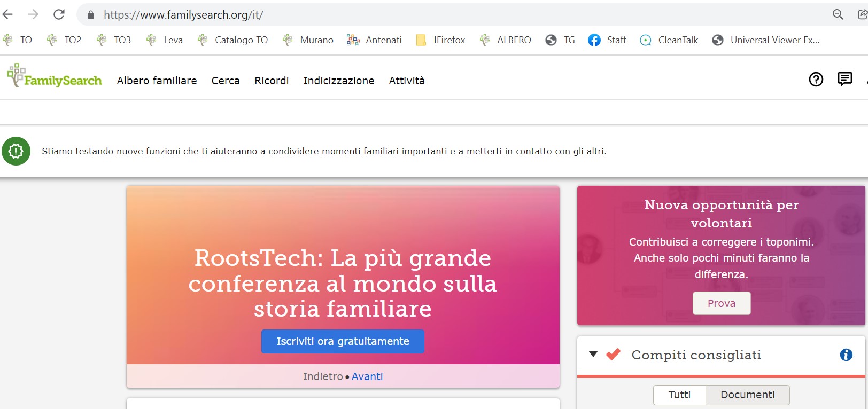Screen dimensions: 868x409
Task: Click the browser forward arrow
Action: [x=33, y=14]
